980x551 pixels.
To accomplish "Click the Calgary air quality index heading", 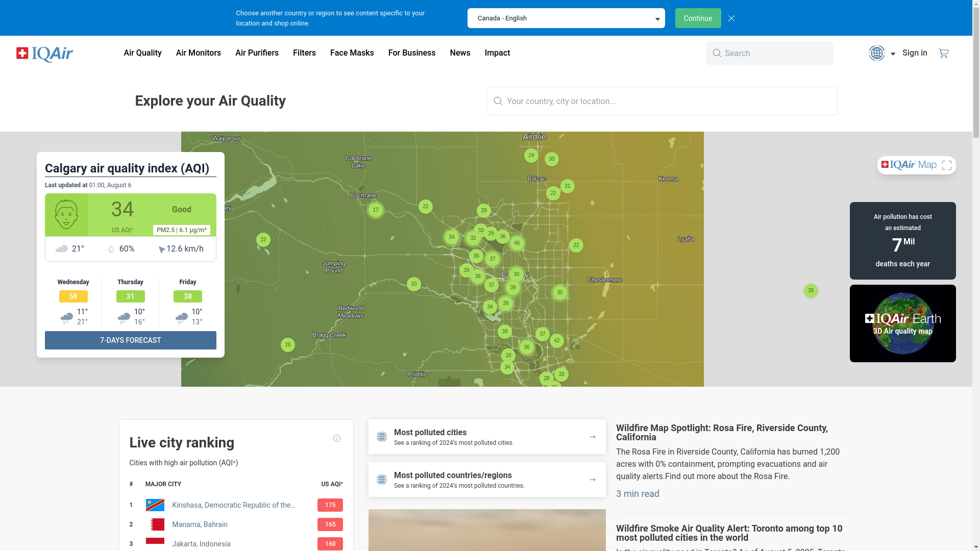I will click(127, 168).
